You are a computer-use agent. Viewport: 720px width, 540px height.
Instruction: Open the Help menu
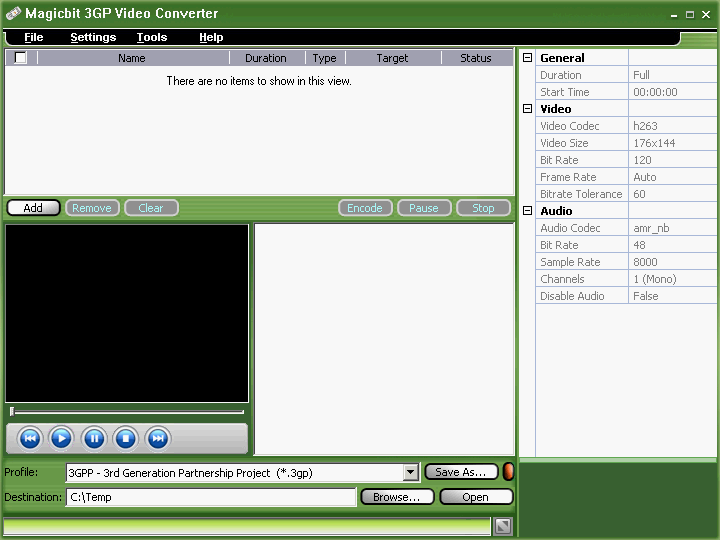click(211, 37)
